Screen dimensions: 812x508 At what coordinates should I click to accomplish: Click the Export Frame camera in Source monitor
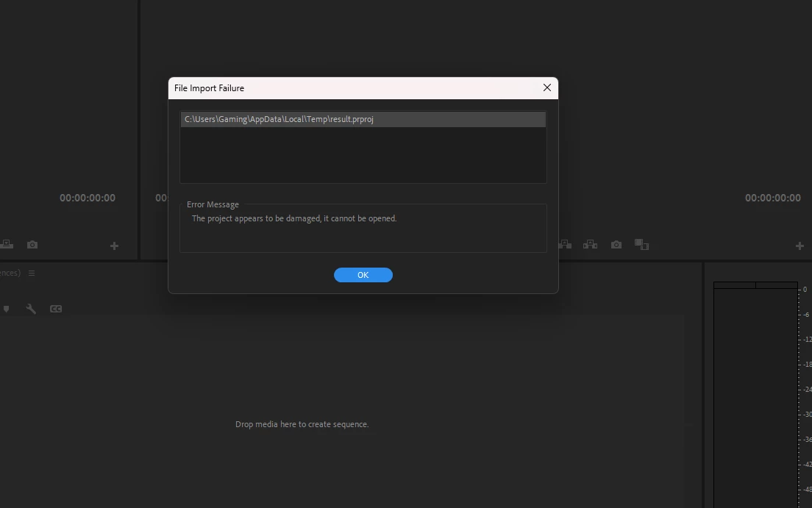tap(32, 244)
